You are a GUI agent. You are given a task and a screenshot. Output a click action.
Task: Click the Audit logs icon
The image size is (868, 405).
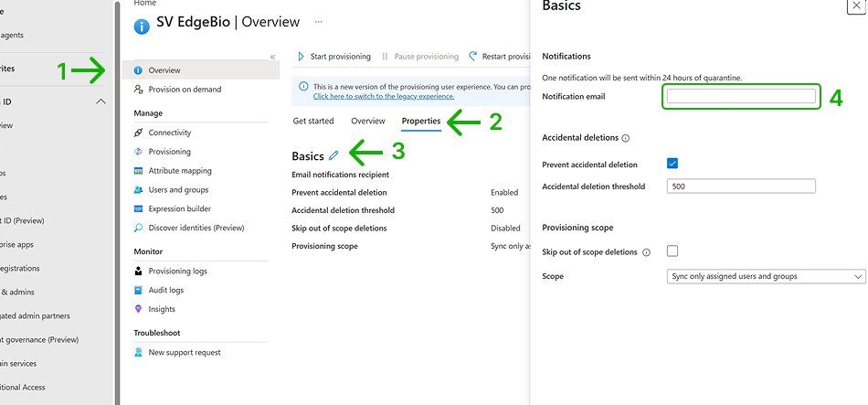click(138, 291)
